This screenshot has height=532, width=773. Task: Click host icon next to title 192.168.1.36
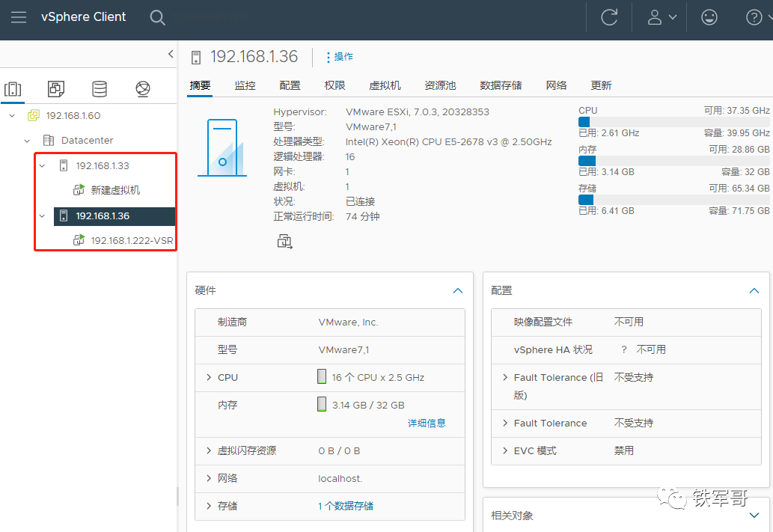[x=196, y=57]
